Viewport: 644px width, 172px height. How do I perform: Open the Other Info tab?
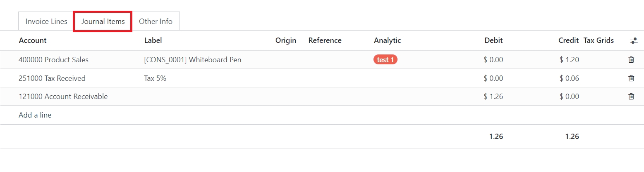(x=156, y=21)
